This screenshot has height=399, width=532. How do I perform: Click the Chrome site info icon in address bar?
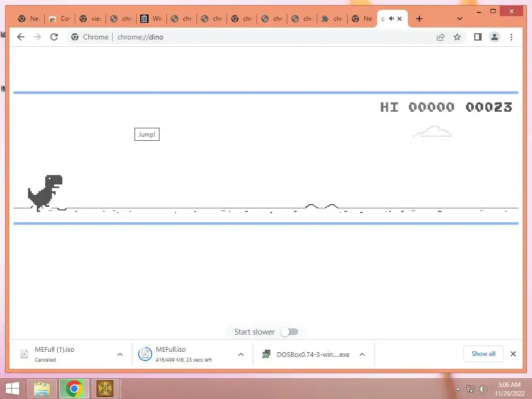coord(75,37)
